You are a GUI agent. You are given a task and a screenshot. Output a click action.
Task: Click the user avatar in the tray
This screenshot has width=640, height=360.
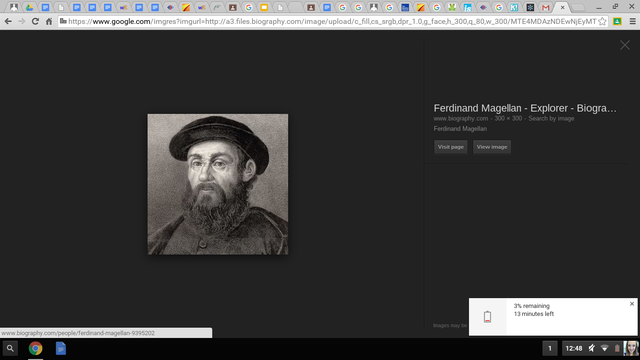(x=631, y=349)
